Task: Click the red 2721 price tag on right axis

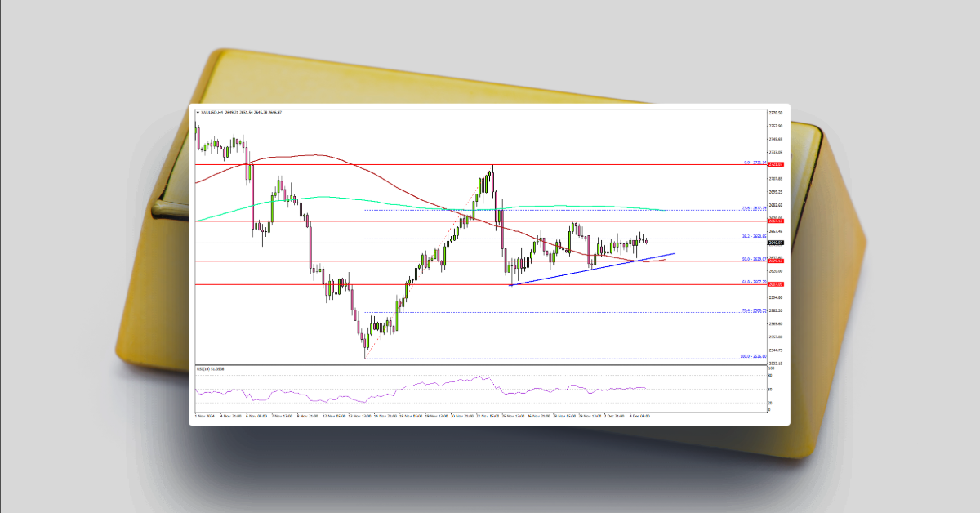Action: (x=774, y=163)
